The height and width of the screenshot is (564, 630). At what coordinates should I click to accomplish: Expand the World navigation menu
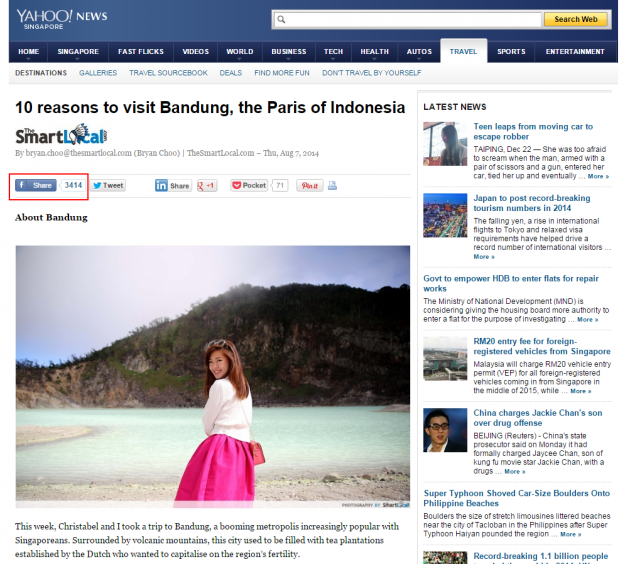tap(239, 52)
